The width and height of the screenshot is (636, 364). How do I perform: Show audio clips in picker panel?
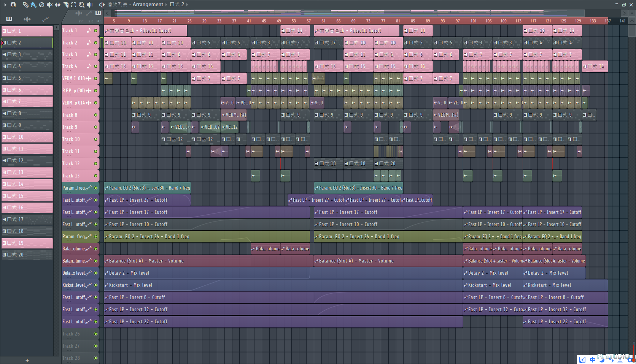[x=27, y=19]
